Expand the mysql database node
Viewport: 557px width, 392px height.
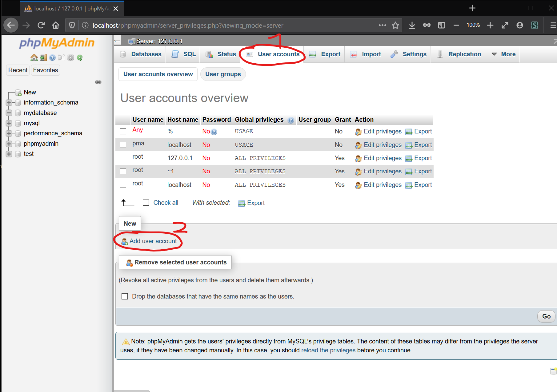tap(9, 123)
